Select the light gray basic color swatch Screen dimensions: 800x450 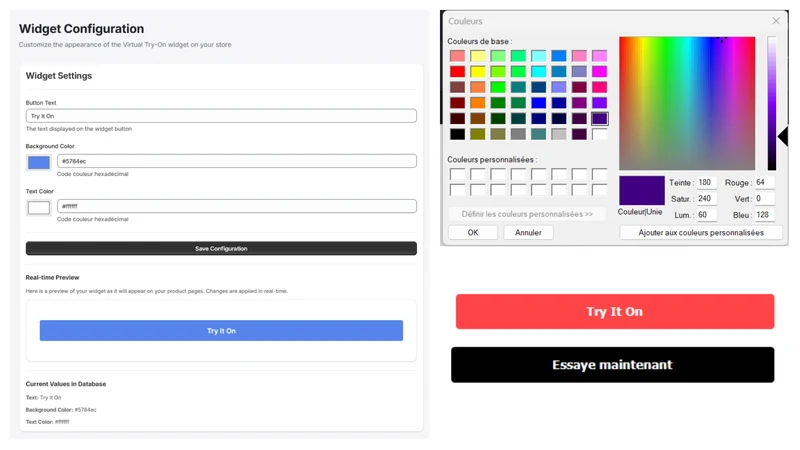pyautogui.click(x=559, y=134)
